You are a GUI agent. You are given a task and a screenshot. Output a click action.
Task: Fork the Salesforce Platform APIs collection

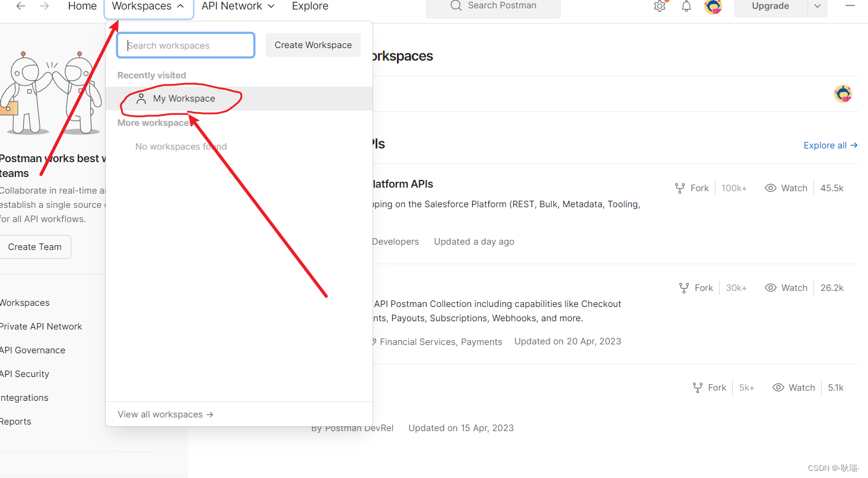692,188
